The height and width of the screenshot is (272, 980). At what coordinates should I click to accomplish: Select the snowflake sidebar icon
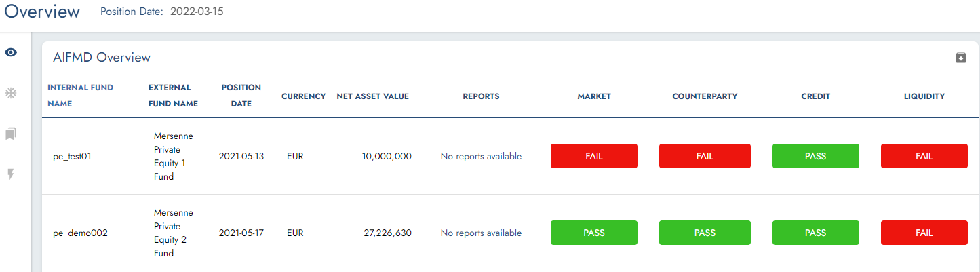(11, 93)
